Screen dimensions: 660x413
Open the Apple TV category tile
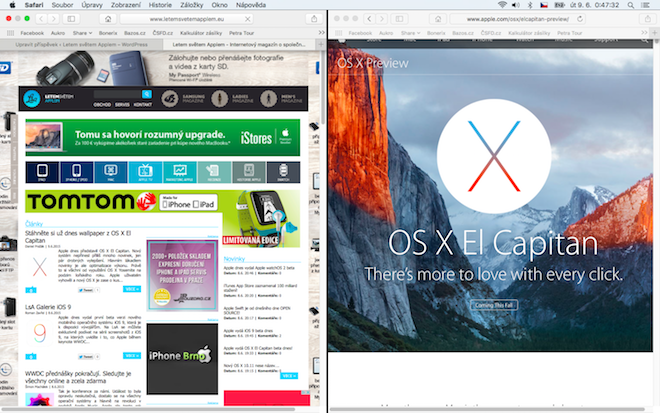pos(145,172)
